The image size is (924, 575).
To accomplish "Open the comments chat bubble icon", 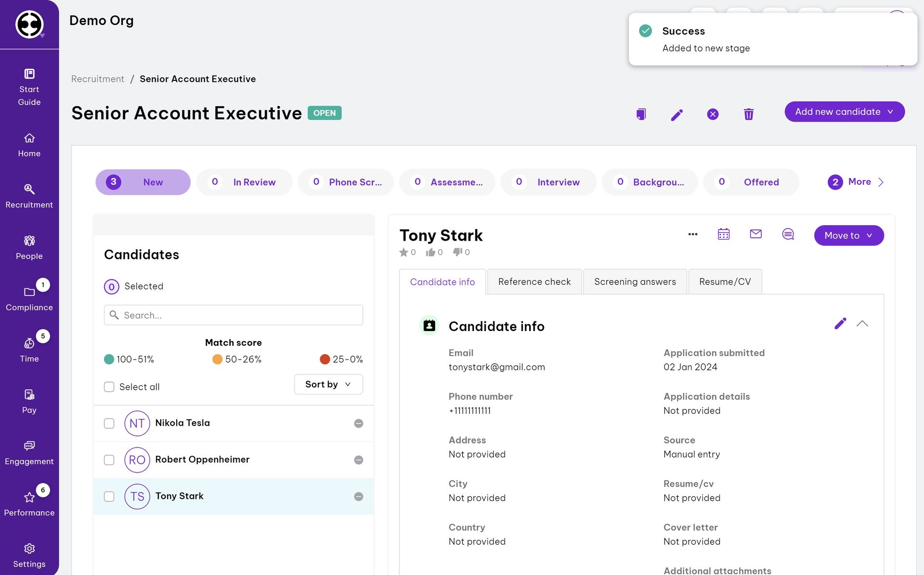I will (x=788, y=234).
